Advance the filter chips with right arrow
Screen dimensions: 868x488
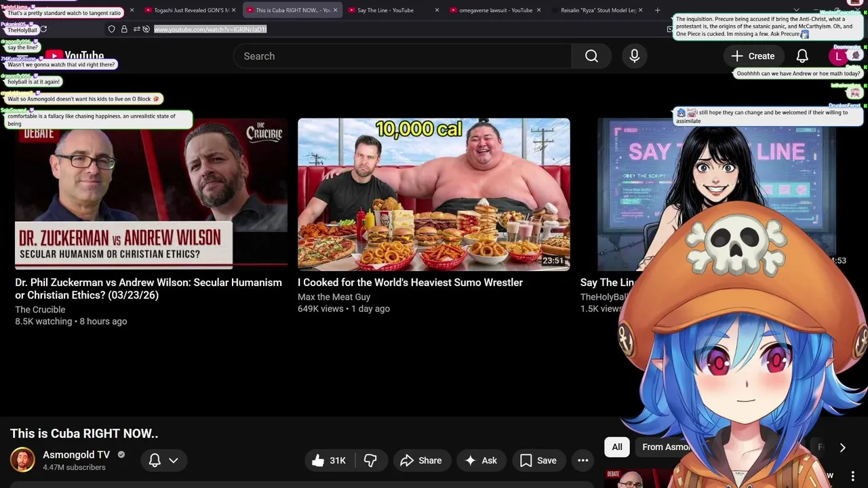[842, 447]
